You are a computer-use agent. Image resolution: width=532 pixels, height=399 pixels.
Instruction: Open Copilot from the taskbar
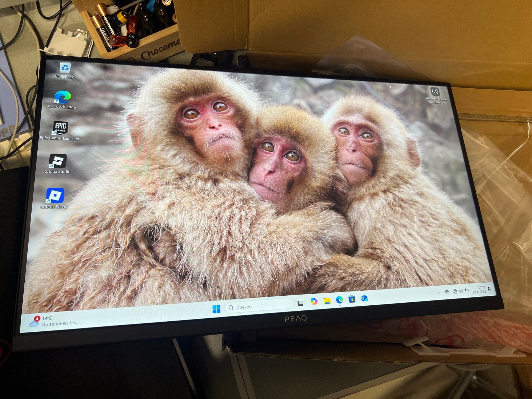tap(314, 301)
